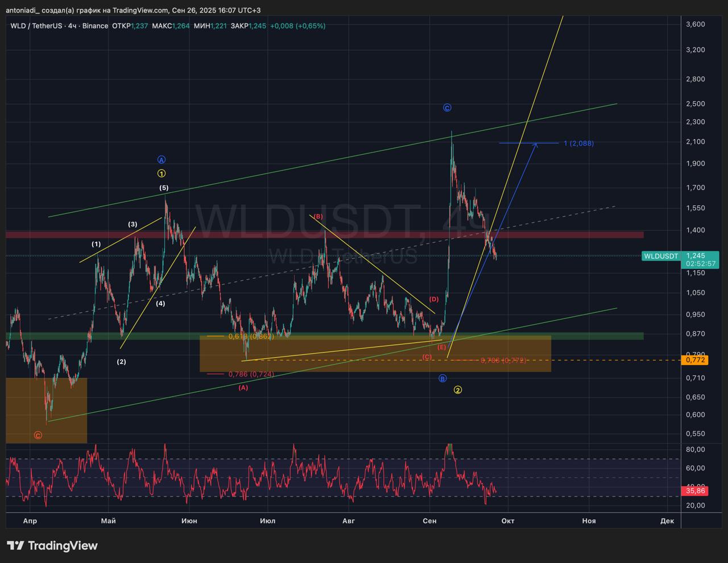Viewport: 728px width, 563px height.
Task: Click the Окт label on time axis
Action: click(507, 521)
